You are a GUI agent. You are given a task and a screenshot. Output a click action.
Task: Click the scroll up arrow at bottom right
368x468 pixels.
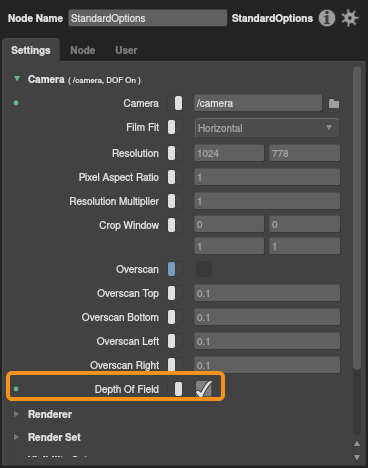(357, 444)
